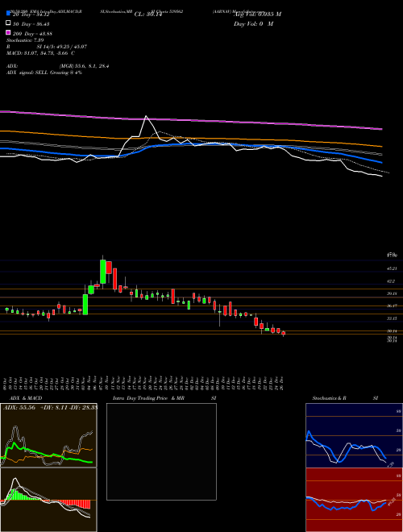Image resolution: width=403 pixels, height=532 pixels.
Task: Click the white price line peak in EMA chart
Action: tap(146, 116)
